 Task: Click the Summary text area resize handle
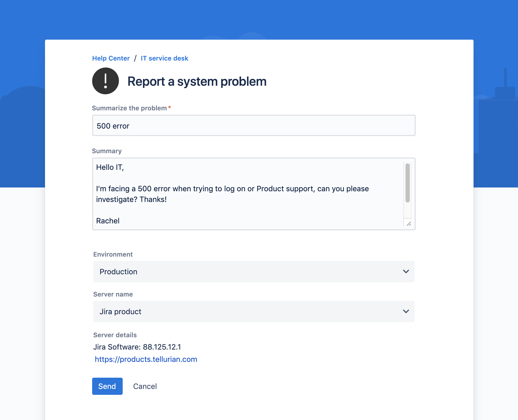pos(409,224)
